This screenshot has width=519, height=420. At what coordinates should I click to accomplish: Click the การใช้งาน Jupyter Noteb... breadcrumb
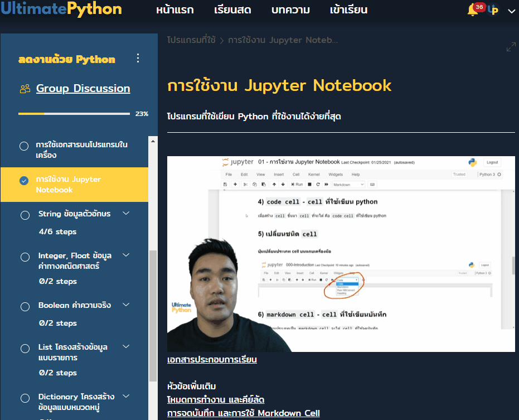click(x=283, y=40)
